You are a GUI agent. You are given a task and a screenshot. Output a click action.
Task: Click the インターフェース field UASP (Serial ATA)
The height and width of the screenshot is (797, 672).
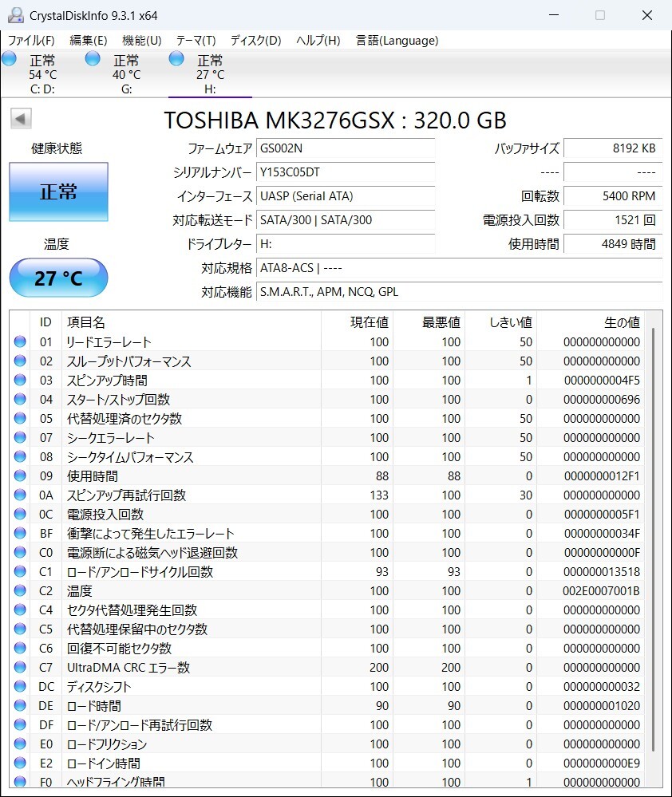point(346,195)
